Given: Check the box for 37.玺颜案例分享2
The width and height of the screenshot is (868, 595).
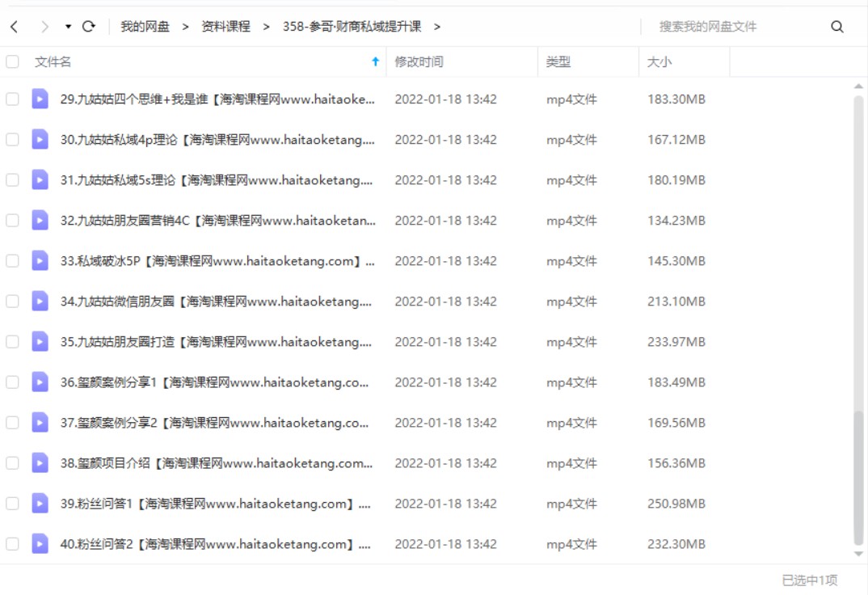Looking at the screenshot, I should [x=12, y=422].
